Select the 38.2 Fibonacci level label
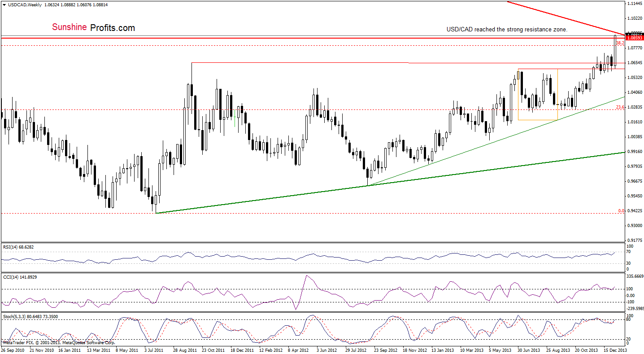 click(x=620, y=44)
